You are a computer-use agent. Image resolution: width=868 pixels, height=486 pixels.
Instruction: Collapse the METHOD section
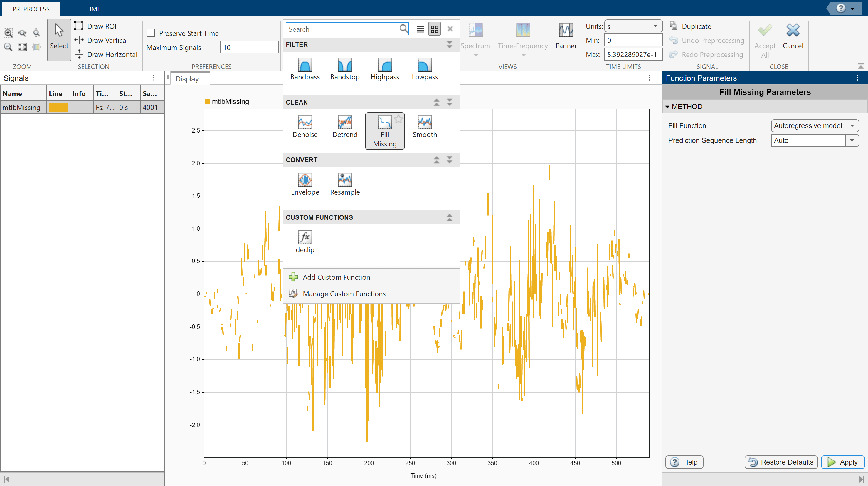click(x=667, y=107)
